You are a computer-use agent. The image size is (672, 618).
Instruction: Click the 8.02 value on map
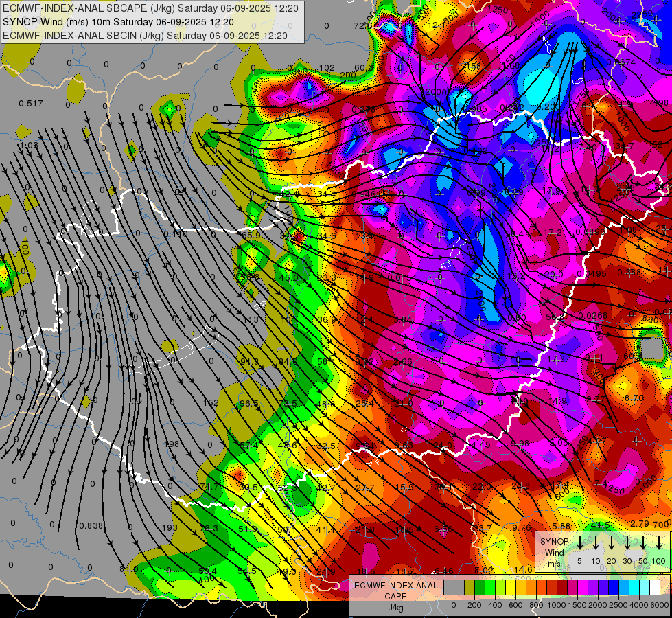(x=485, y=570)
